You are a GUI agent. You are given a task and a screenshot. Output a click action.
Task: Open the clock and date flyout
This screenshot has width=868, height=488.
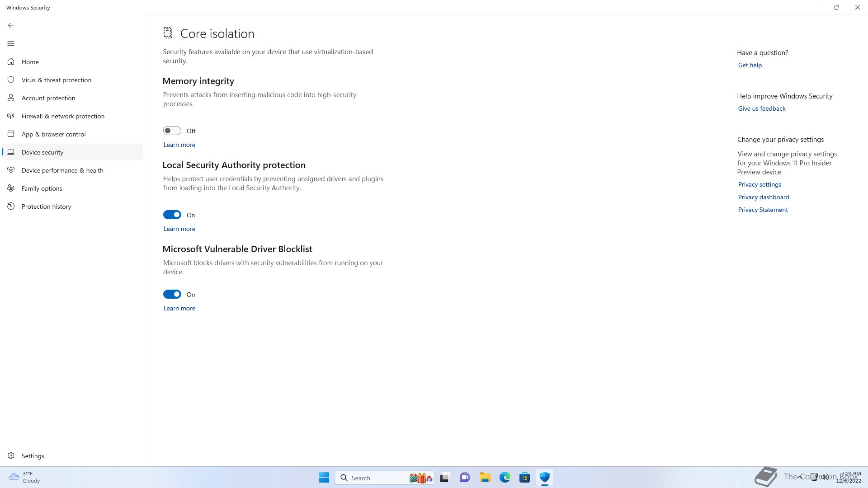coord(849,477)
